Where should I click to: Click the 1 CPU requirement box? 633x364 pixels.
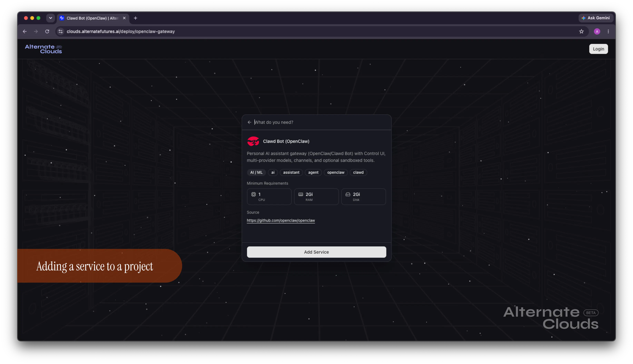[269, 197]
